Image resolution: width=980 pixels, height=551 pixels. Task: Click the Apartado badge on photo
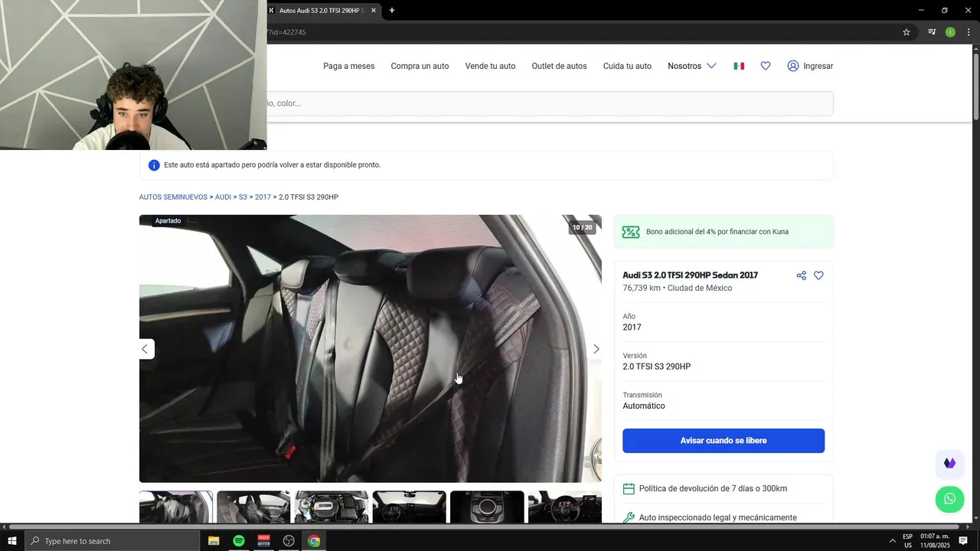point(168,221)
